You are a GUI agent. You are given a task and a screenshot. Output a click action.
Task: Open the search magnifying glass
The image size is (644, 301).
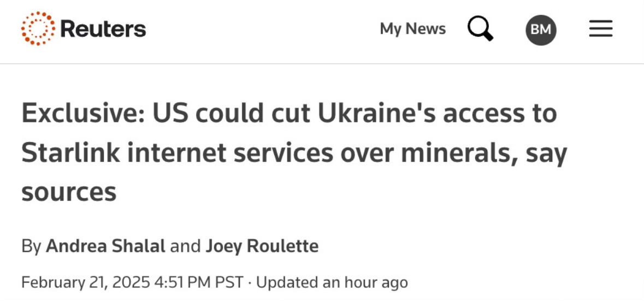point(480,28)
